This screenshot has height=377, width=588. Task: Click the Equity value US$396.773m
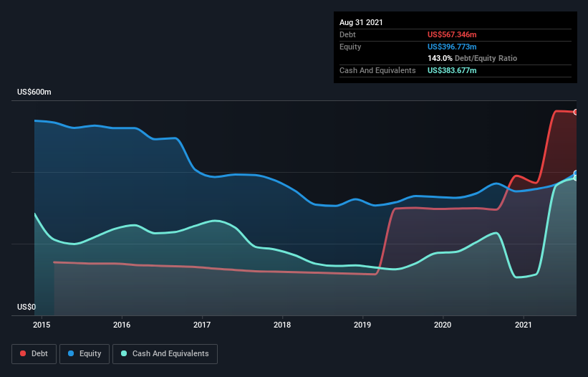[x=452, y=47]
